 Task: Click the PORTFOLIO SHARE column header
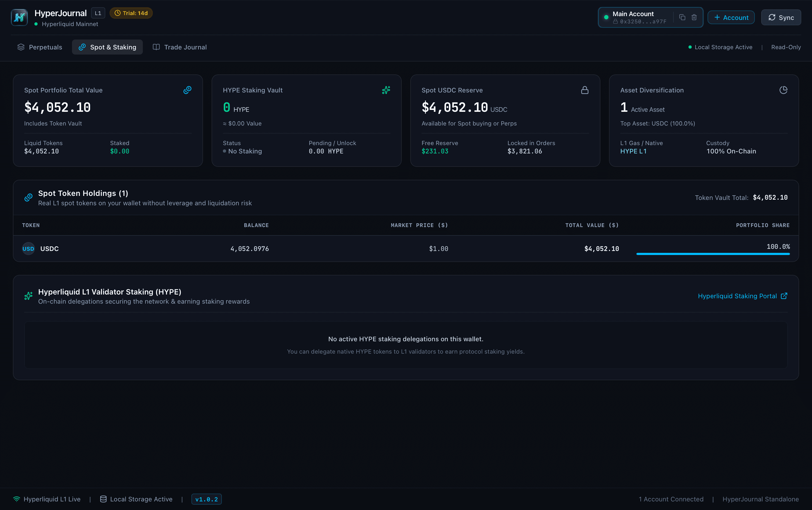point(763,225)
